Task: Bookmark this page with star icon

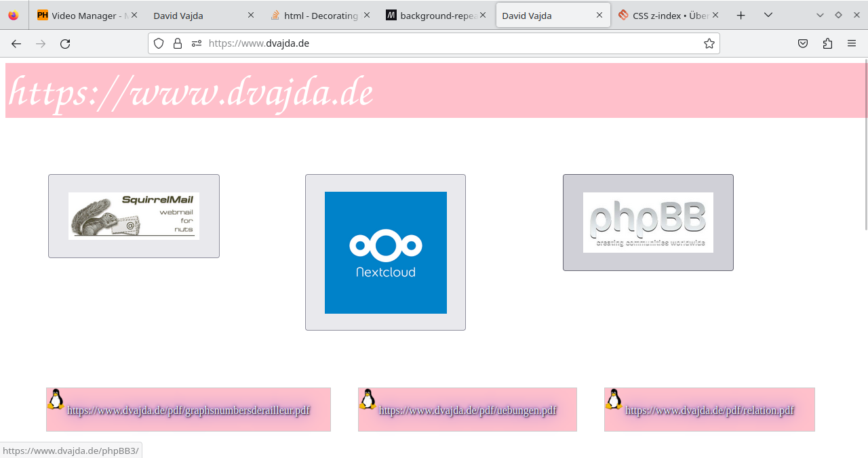Action: pos(709,43)
